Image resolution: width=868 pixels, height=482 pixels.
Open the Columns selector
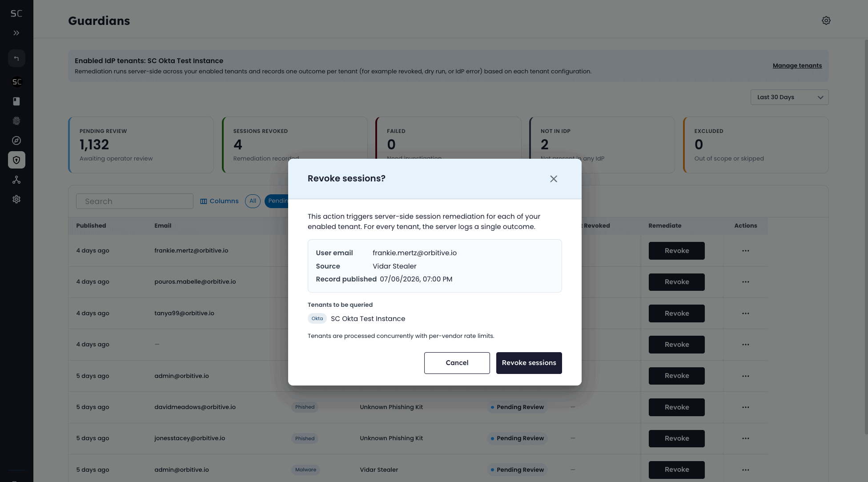219,201
